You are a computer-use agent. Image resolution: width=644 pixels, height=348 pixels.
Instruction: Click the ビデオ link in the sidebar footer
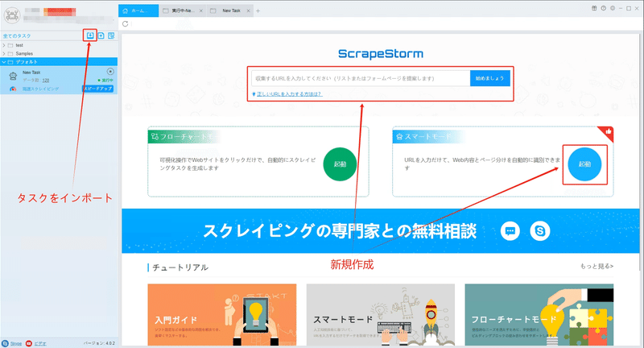pyautogui.click(x=39, y=343)
